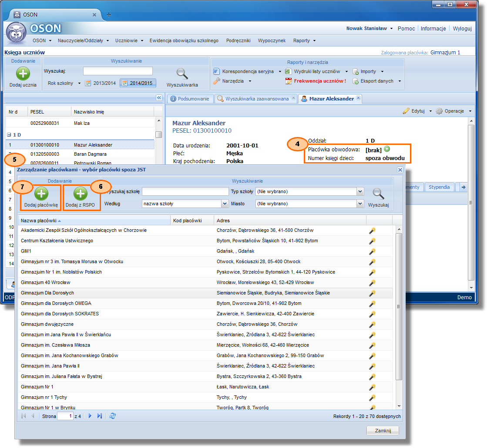The height and width of the screenshot is (448, 487).
Task: Open the Typ szkoły dropdown
Action: [x=359, y=191]
